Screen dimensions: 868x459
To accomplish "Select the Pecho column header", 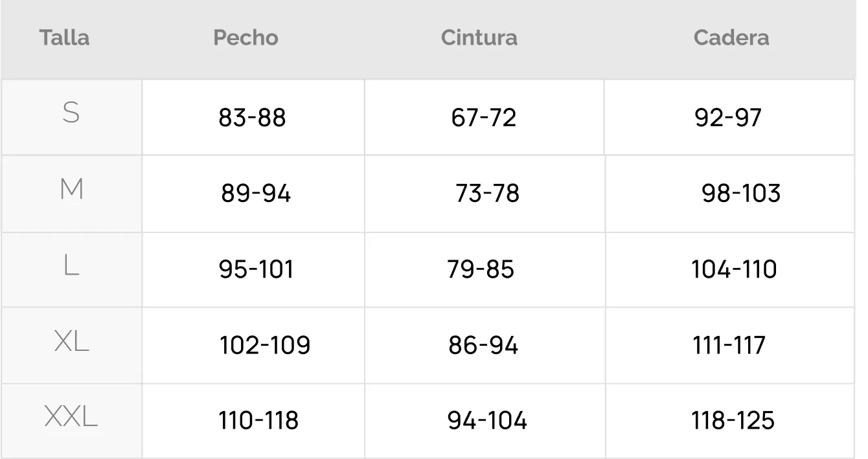I will (x=246, y=38).
